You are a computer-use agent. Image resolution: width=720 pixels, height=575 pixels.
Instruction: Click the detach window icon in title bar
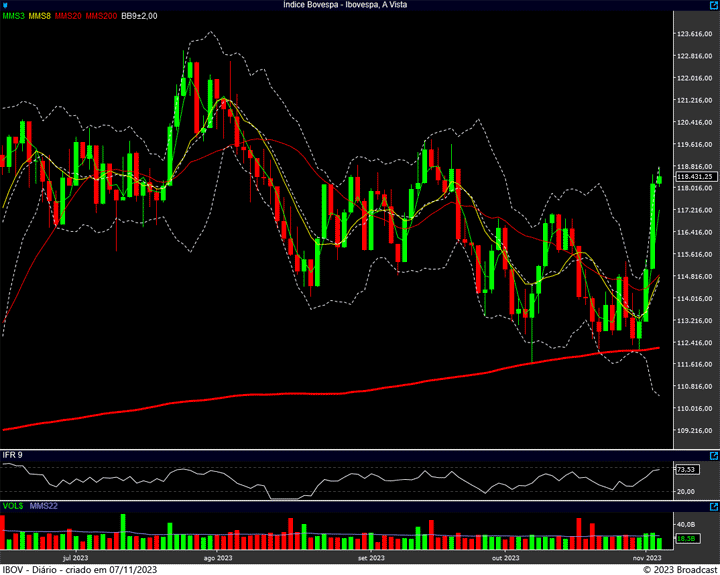click(713, 5)
